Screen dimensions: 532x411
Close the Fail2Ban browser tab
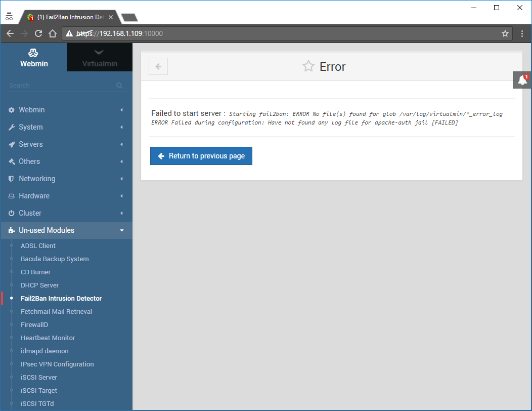[x=110, y=17]
